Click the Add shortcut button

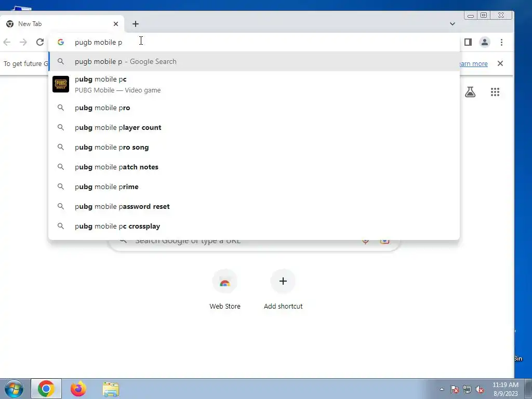283,289
